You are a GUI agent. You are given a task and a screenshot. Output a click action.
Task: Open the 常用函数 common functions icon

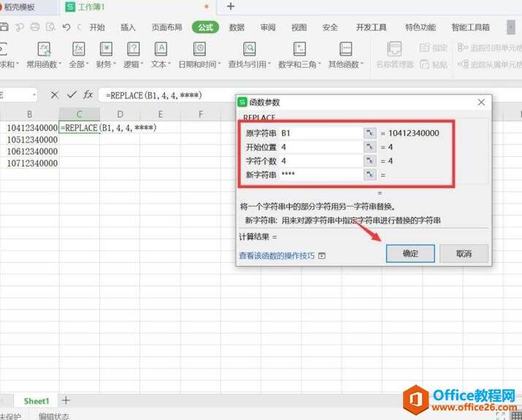point(44,49)
